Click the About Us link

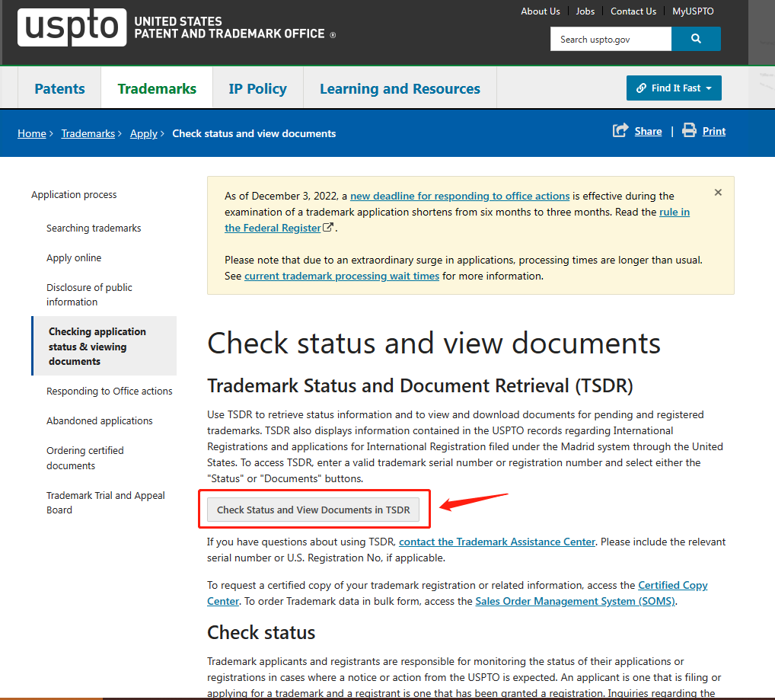click(541, 11)
